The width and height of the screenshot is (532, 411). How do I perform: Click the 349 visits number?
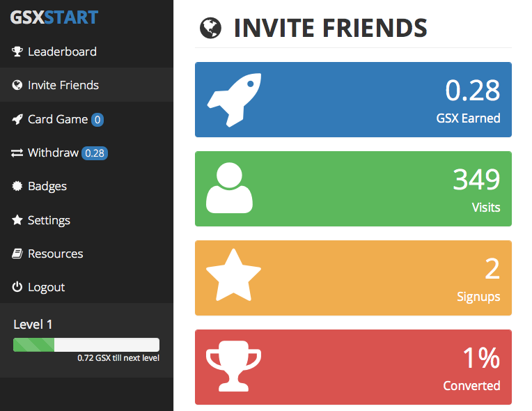coord(476,180)
